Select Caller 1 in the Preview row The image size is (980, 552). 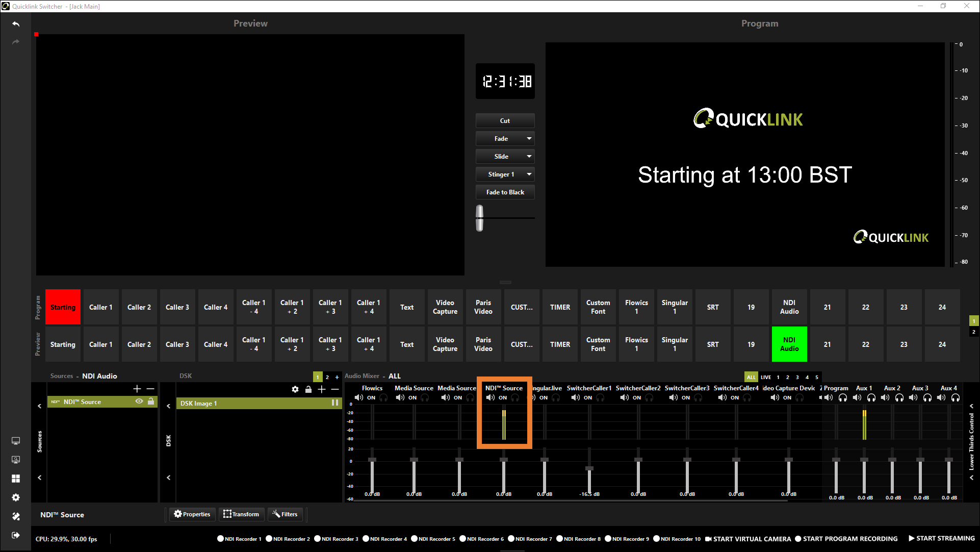click(101, 344)
